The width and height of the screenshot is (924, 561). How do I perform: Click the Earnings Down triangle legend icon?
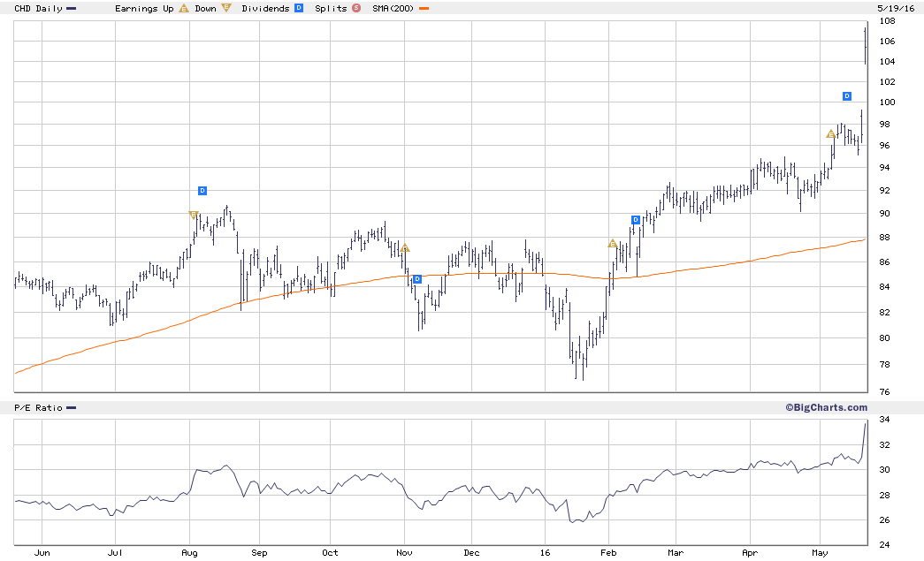click(x=226, y=8)
